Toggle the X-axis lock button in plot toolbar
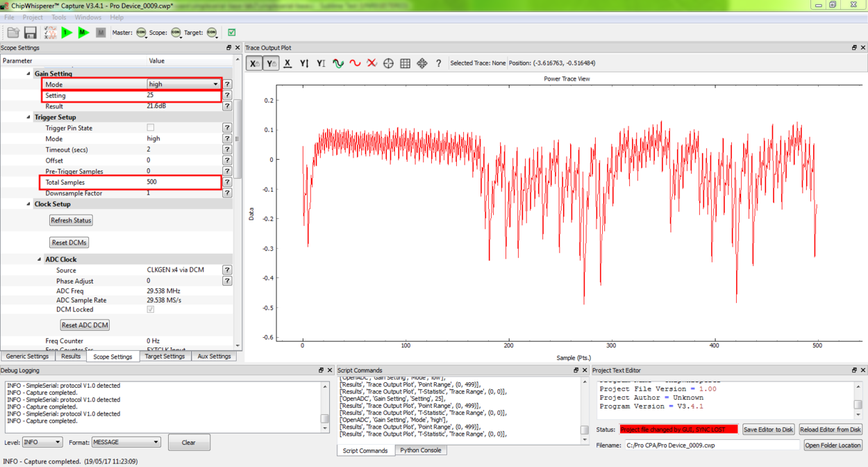The image size is (868, 467). pos(254,63)
